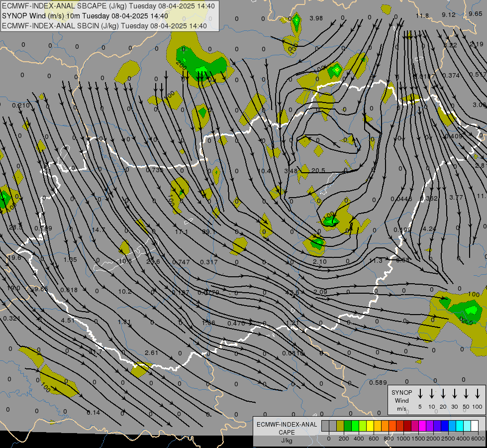Click the 2500 tick label in CAPE legend
The height and width of the screenshot is (448, 487).
[x=448, y=439]
